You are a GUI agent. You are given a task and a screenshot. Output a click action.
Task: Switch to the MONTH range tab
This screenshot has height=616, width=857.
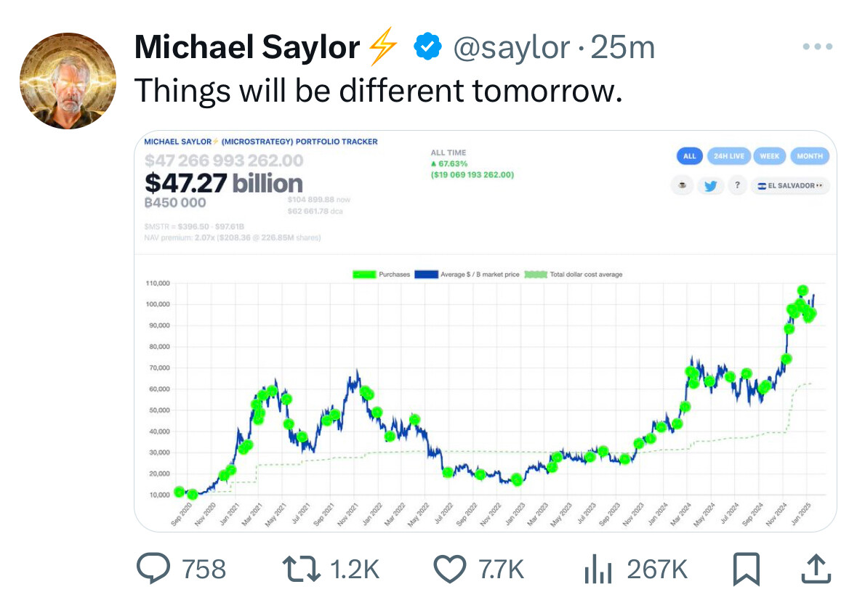[x=809, y=156]
